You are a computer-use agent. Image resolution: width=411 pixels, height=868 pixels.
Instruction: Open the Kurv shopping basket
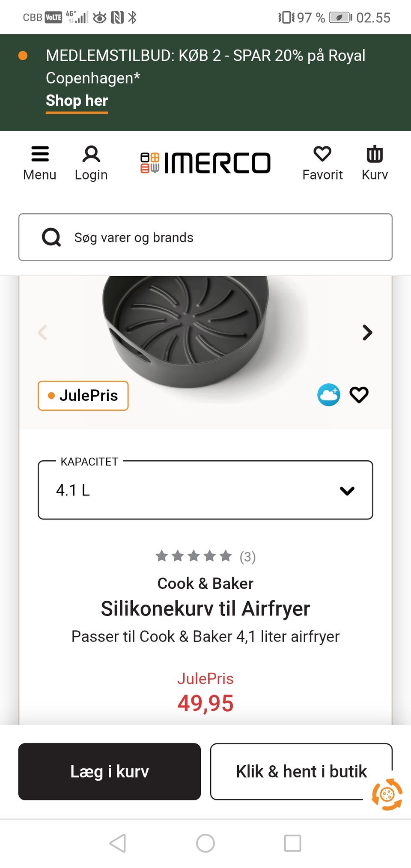click(375, 163)
